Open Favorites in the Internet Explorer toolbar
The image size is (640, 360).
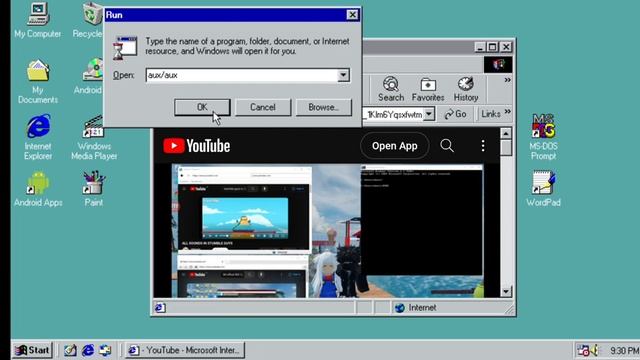tap(428, 89)
